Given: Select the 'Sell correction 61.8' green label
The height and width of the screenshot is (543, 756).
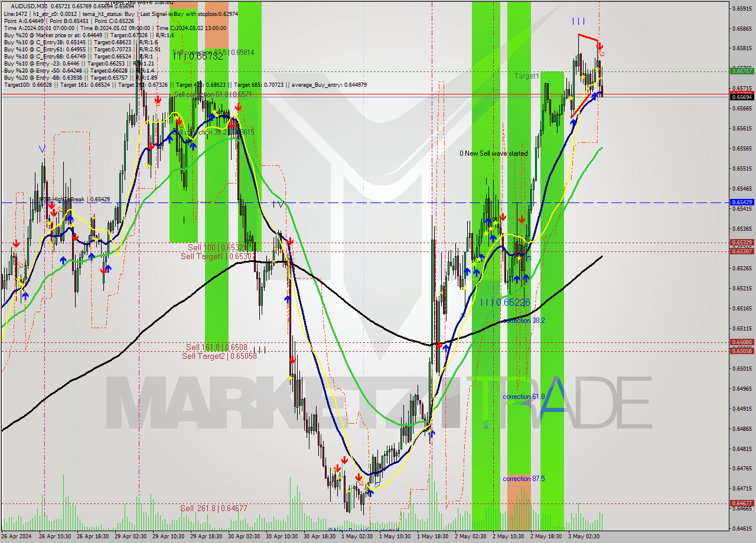Looking at the screenshot, I should (x=213, y=94).
